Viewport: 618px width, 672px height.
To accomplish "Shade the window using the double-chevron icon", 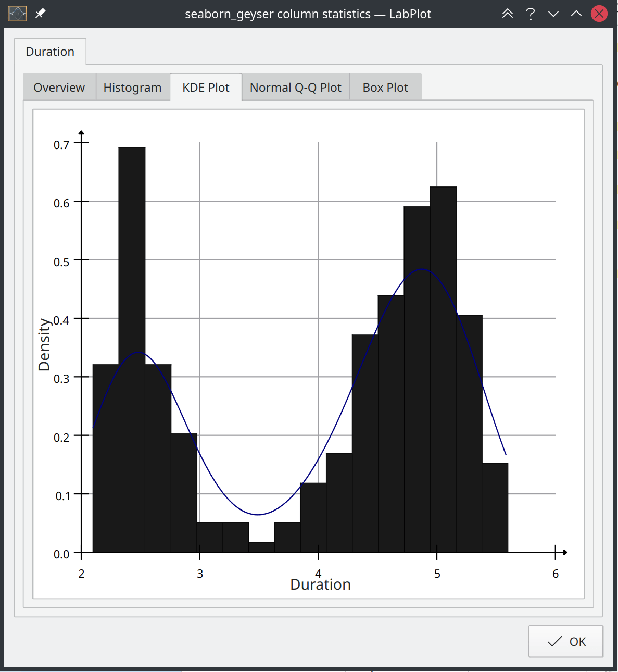I will pos(508,14).
